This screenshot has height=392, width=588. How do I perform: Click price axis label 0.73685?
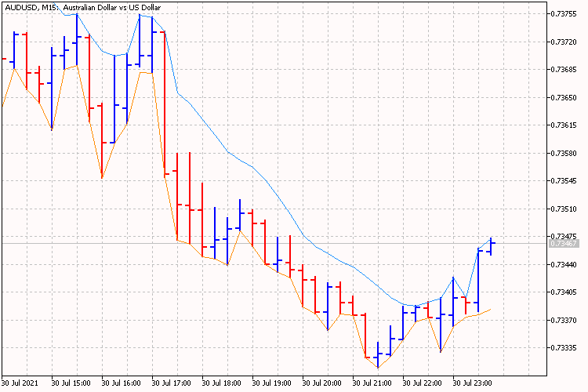pyautogui.click(x=564, y=70)
